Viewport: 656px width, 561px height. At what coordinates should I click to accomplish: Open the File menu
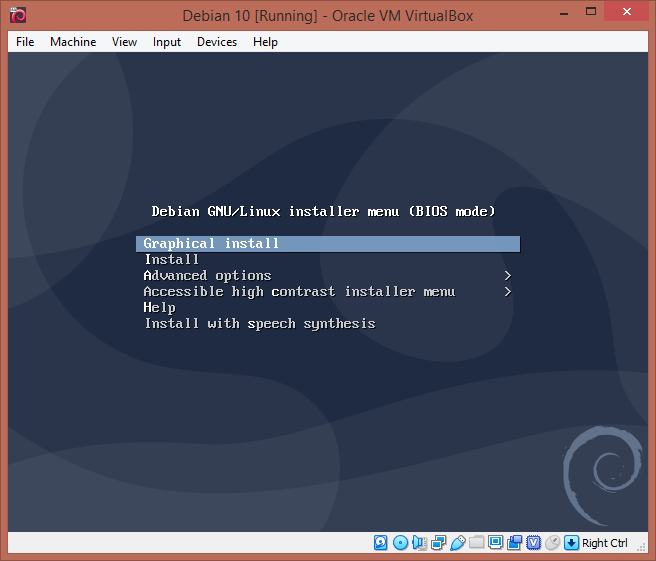(25, 42)
